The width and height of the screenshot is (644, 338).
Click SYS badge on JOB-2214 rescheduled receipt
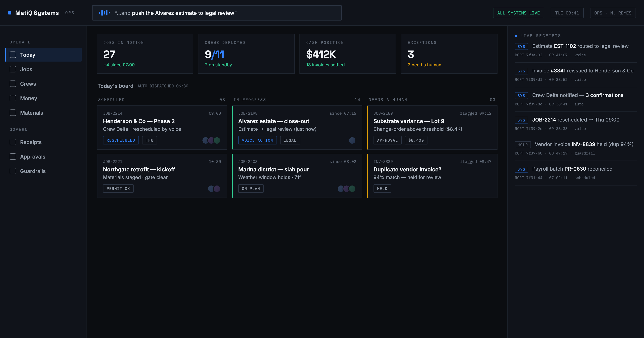tap(521, 120)
